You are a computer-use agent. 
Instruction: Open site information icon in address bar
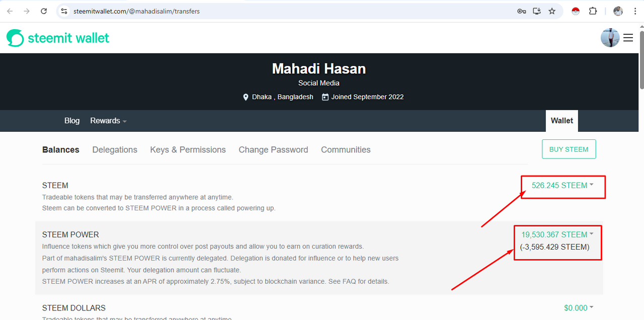(64, 11)
